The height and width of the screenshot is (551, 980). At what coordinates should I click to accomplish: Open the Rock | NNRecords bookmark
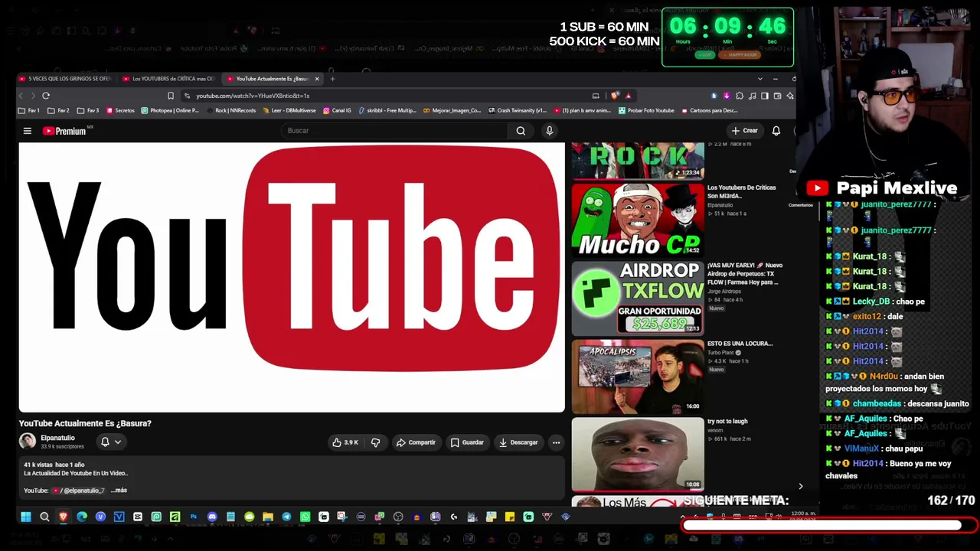point(230,111)
